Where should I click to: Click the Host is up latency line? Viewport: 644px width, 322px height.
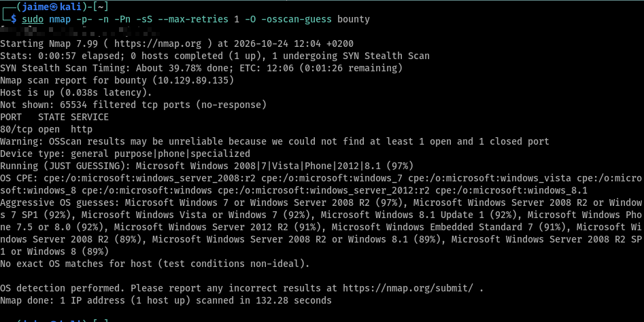(x=76, y=92)
